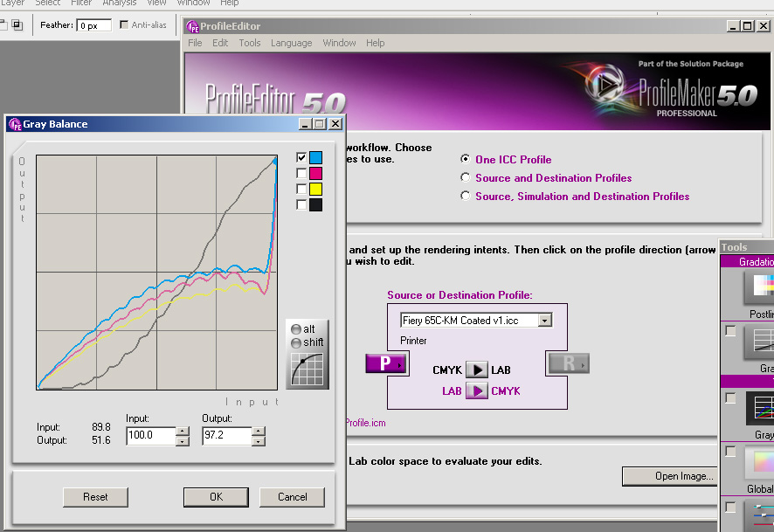This screenshot has height=532, width=774.
Task: Open the ProfileEditor File menu
Action: 195,43
